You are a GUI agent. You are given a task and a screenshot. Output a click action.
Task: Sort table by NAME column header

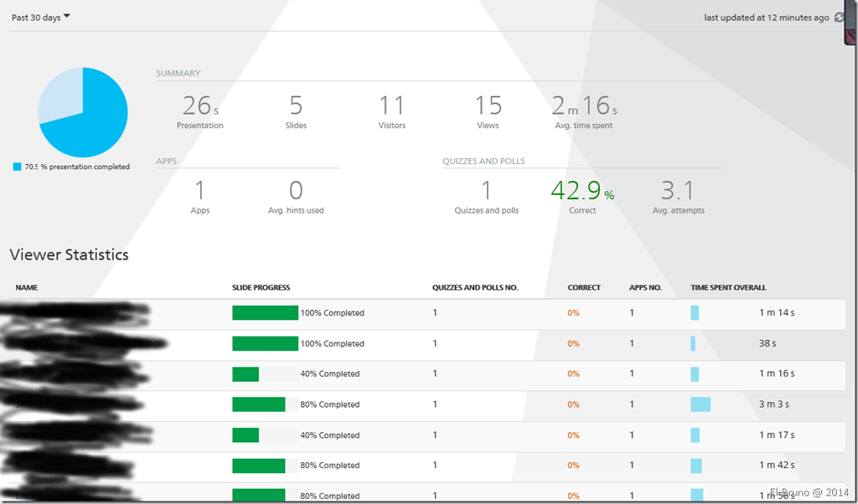(27, 287)
